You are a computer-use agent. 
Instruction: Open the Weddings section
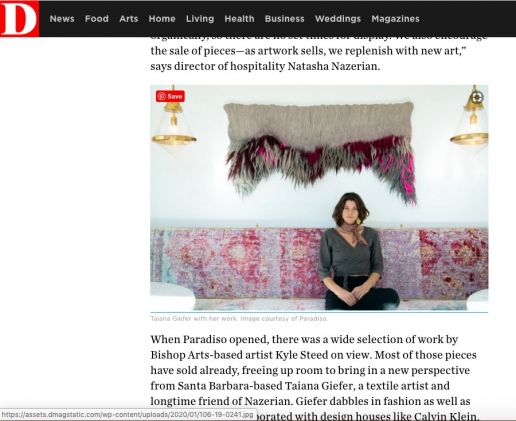coord(338,19)
